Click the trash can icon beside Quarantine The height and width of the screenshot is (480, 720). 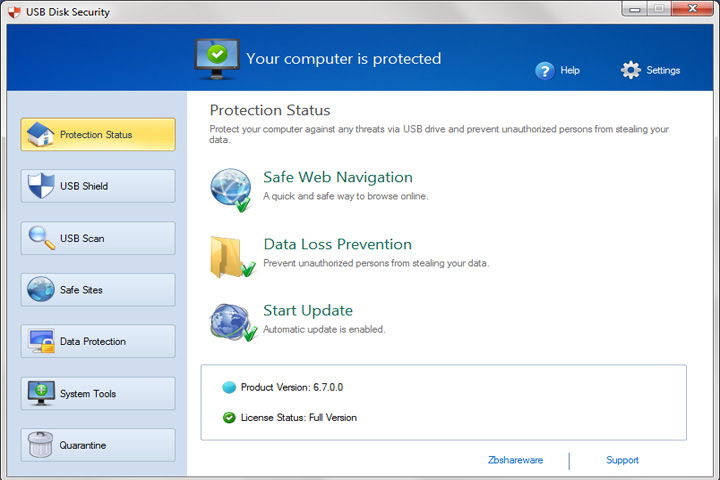40,445
